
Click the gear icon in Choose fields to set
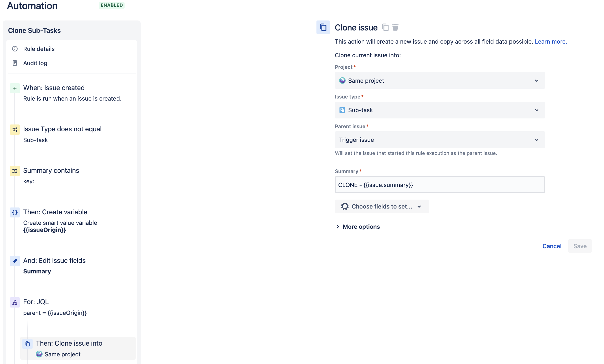345,206
